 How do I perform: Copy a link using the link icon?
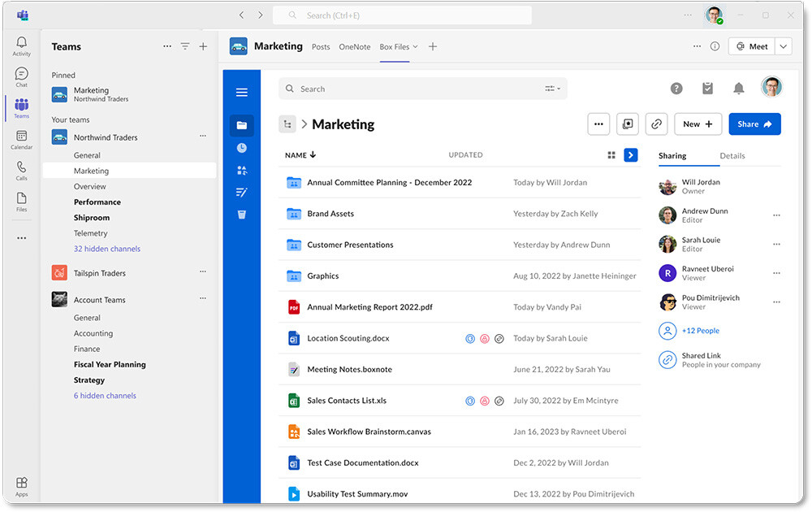pos(656,124)
